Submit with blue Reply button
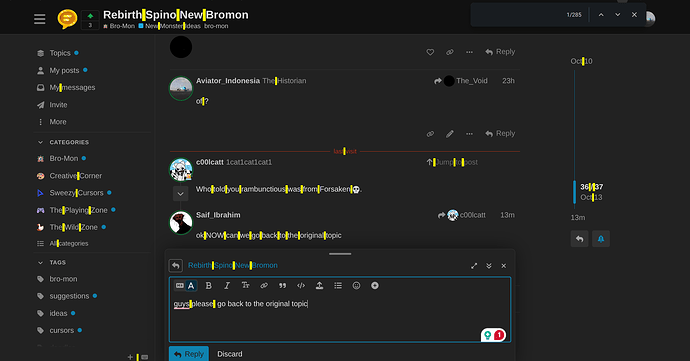The width and height of the screenshot is (690, 361). (x=189, y=354)
